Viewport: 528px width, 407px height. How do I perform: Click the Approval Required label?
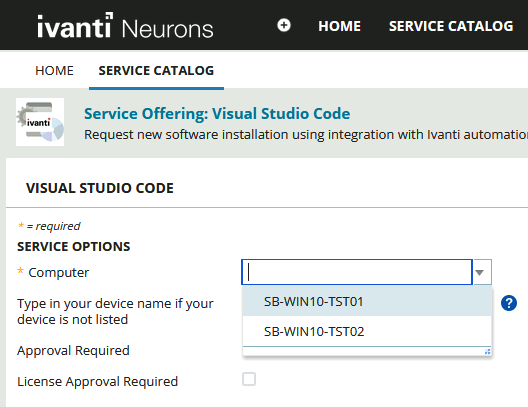(73, 350)
